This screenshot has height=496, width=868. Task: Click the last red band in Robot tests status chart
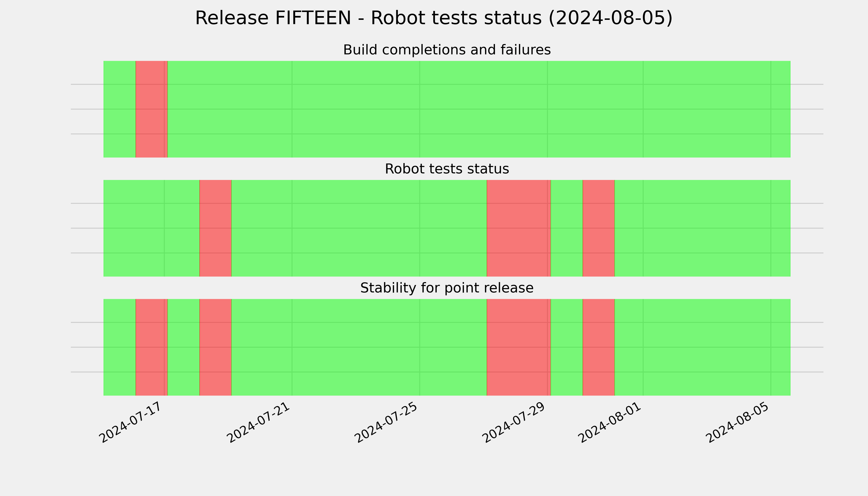coord(599,228)
